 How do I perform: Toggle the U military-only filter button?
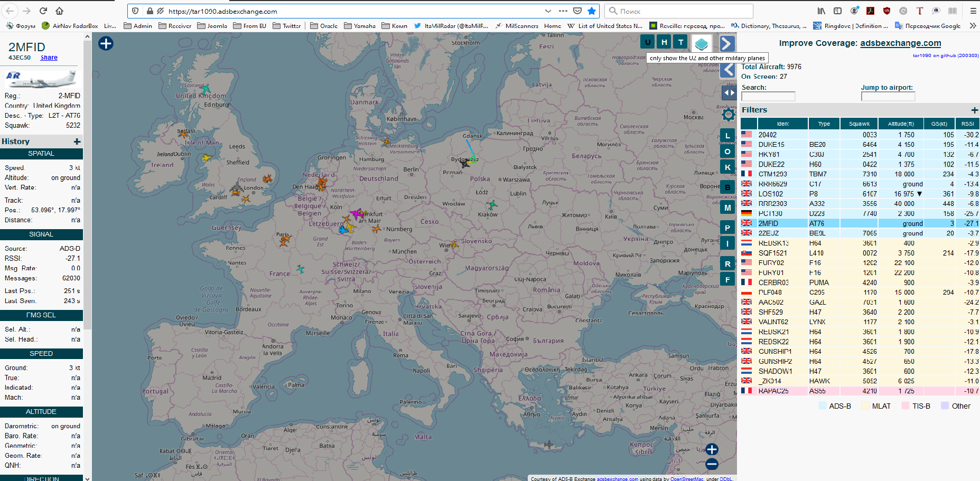[x=648, y=42]
